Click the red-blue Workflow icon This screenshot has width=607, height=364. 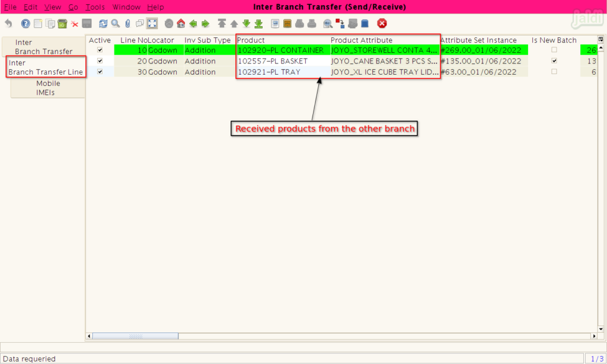tap(340, 24)
